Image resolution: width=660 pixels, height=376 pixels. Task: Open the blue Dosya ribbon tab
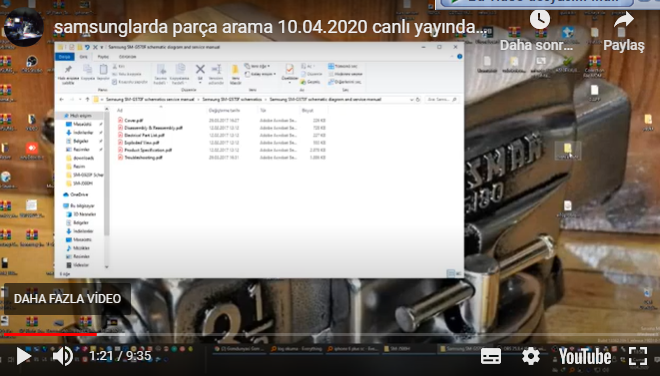[64, 57]
